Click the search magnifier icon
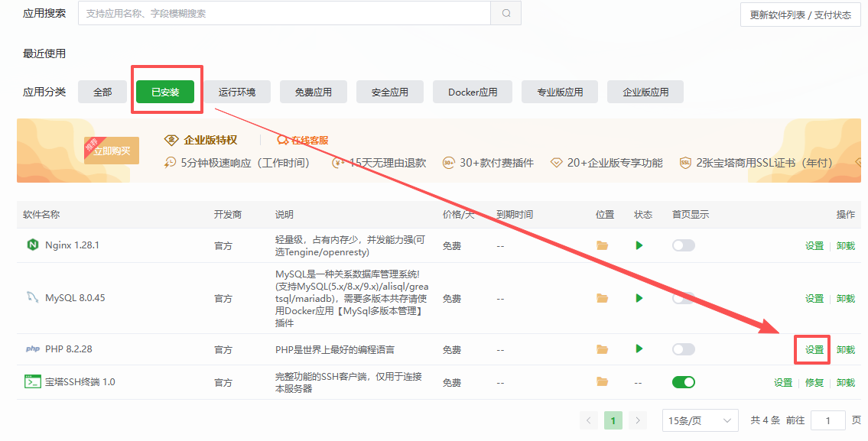The image size is (868, 441). (x=506, y=13)
